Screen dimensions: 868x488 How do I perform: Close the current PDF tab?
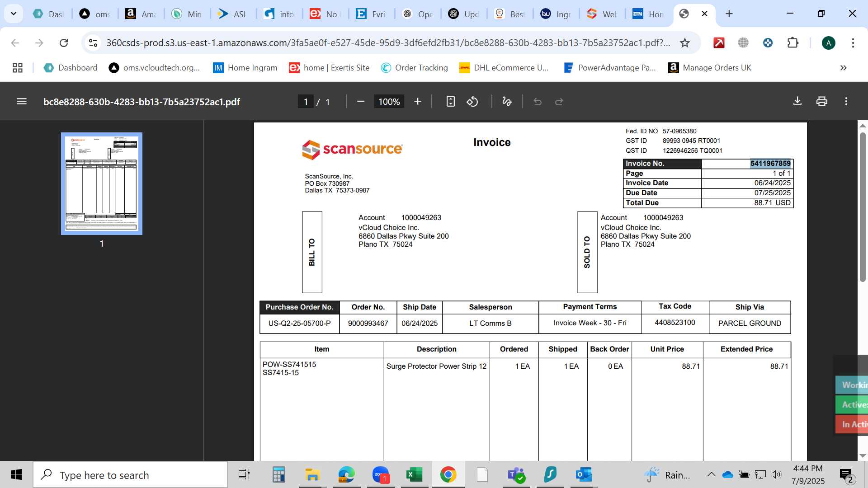click(704, 14)
